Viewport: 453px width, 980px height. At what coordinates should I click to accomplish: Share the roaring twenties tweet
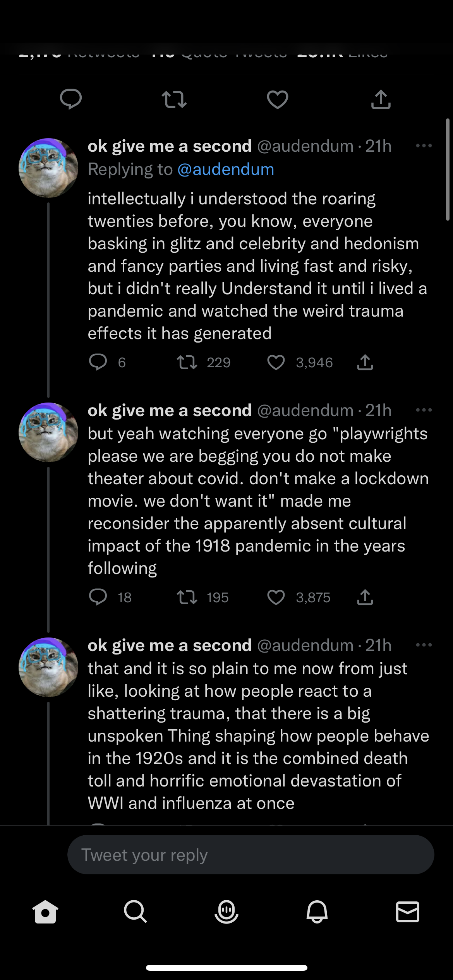tap(365, 363)
